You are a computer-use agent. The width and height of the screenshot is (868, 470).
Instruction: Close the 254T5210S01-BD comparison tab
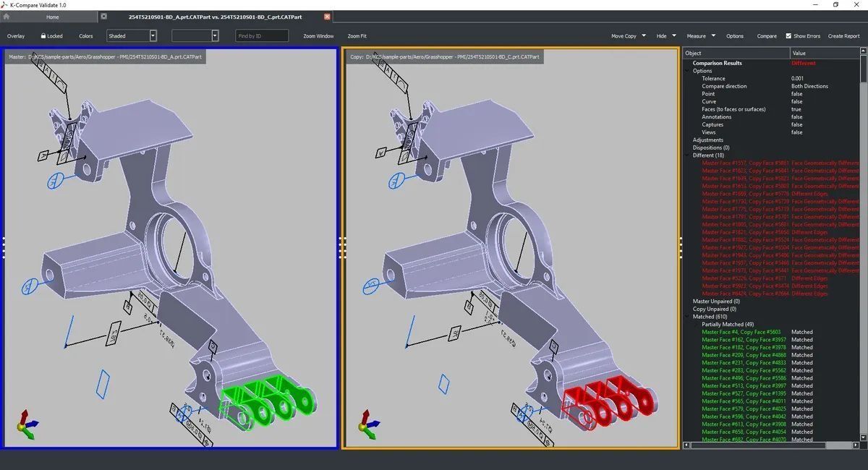click(327, 16)
